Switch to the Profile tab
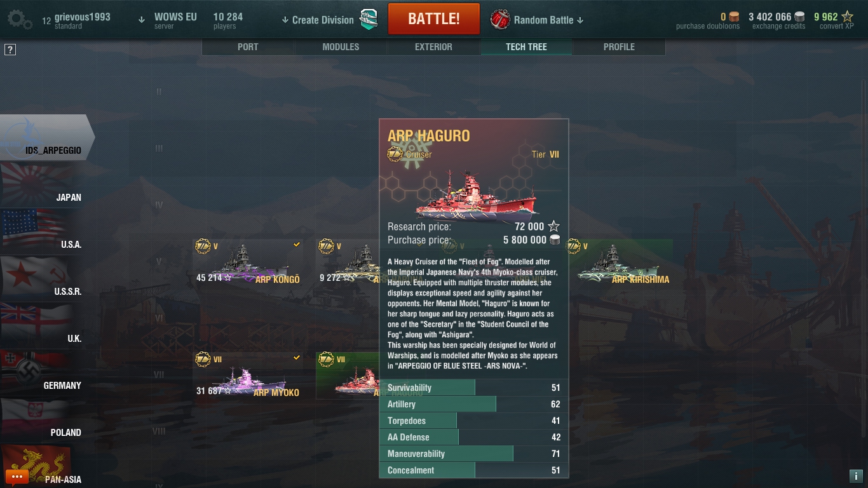 tap(619, 47)
